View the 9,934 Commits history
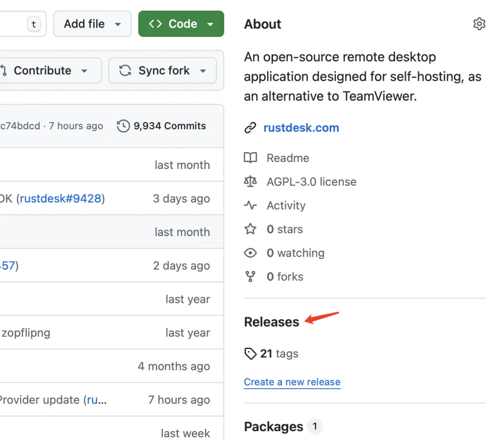 [169, 126]
